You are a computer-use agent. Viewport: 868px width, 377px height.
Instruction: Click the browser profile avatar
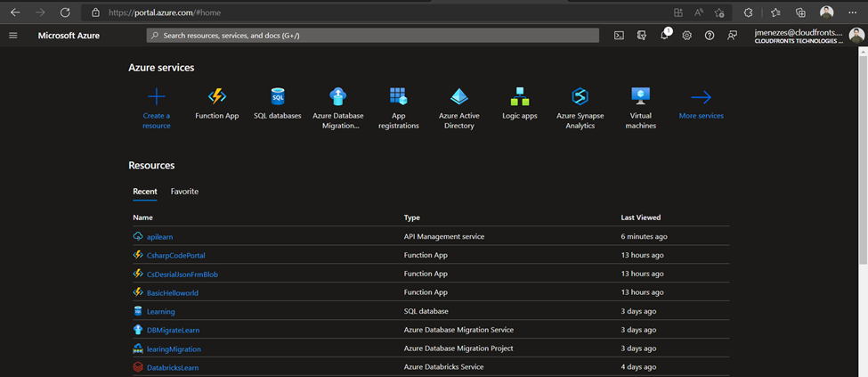click(826, 12)
